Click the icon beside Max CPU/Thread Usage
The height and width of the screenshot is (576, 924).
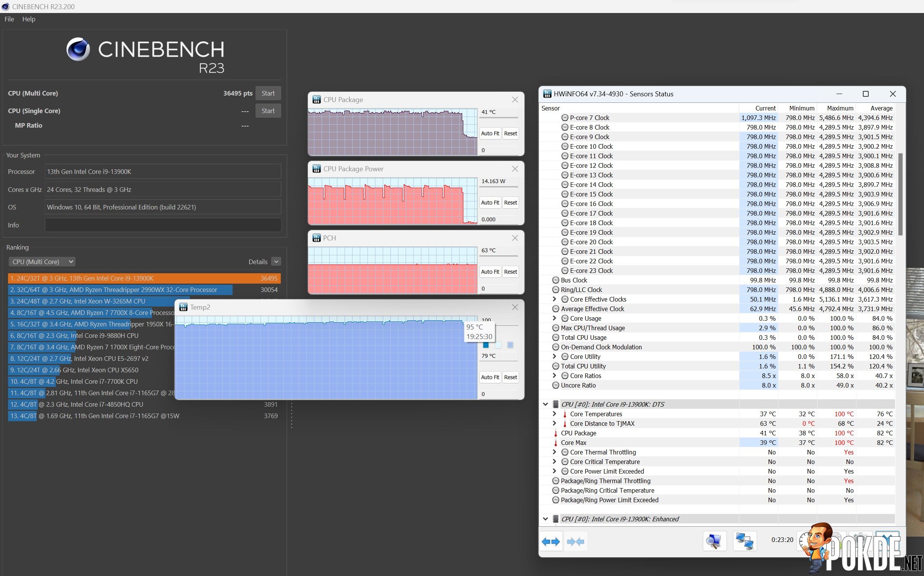point(556,328)
